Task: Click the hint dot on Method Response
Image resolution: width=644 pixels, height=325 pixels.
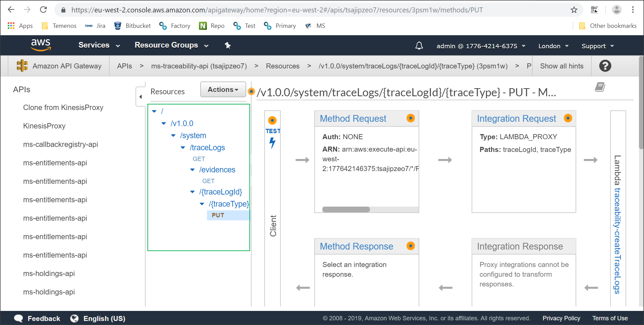Action: (x=411, y=246)
